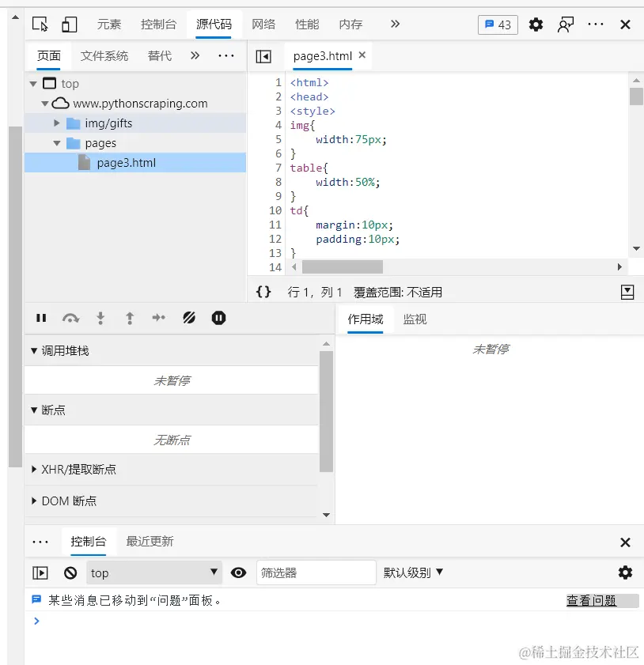This screenshot has height=665, width=644.
Task: Collapse the top frame node
Action: coord(33,84)
